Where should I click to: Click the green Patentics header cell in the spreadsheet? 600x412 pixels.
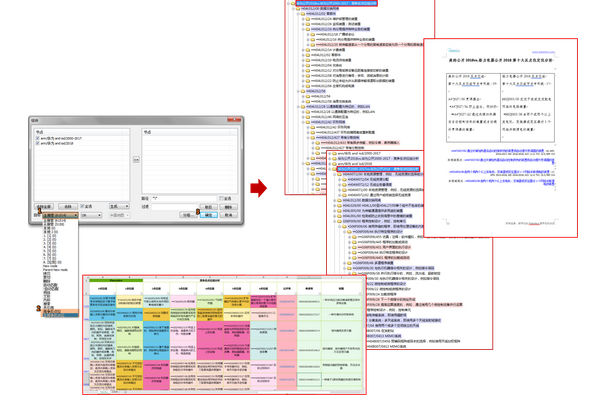pyautogui.click(x=116, y=280)
